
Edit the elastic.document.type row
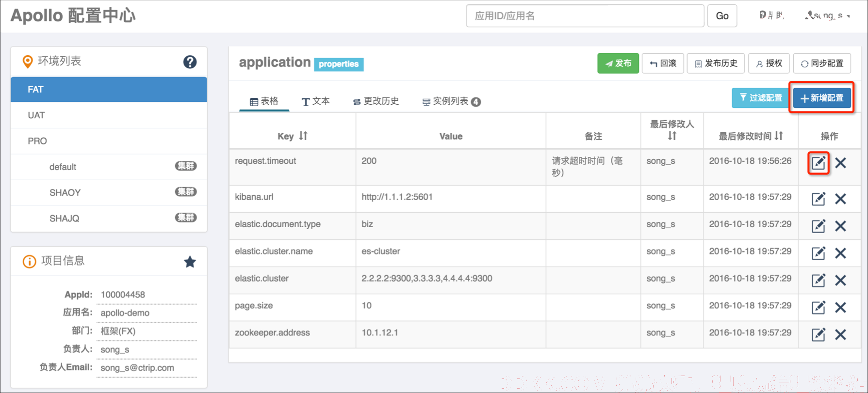(818, 226)
